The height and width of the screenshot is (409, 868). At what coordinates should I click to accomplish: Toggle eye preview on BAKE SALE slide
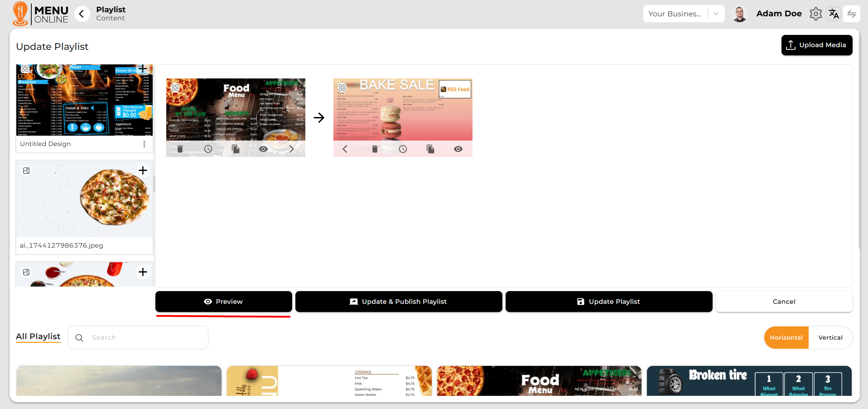tap(458, 149)
